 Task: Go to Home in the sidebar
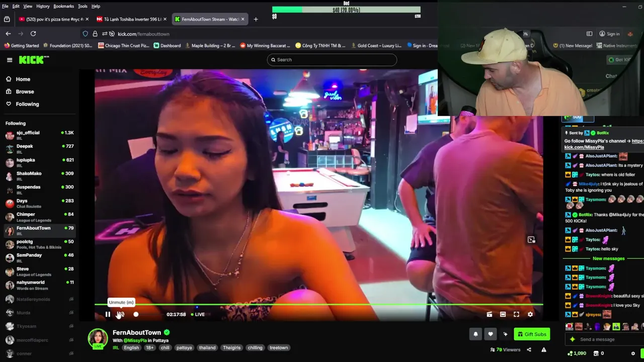click(x=23, y=79)
